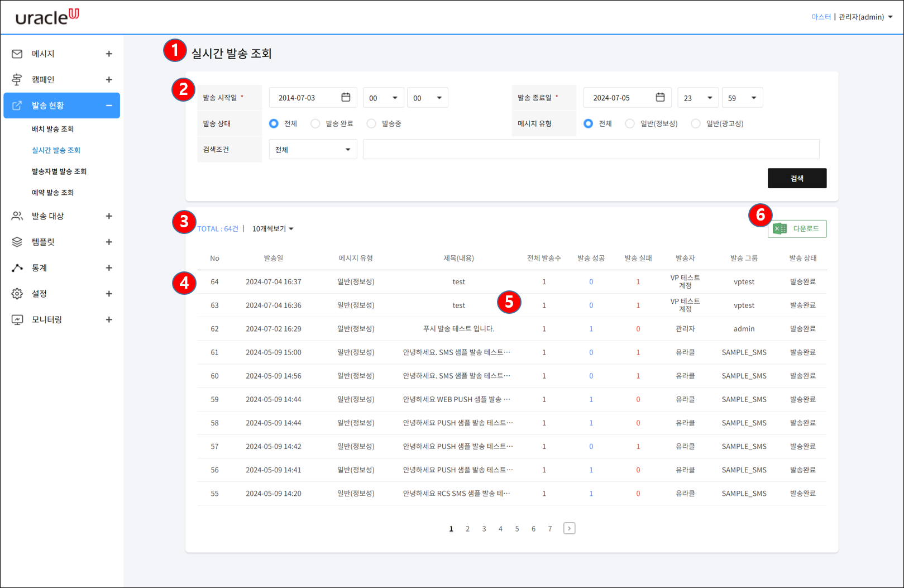Open the start date calendar icon
This screenshot has height=588, width=904.
[x=346, y=97]
